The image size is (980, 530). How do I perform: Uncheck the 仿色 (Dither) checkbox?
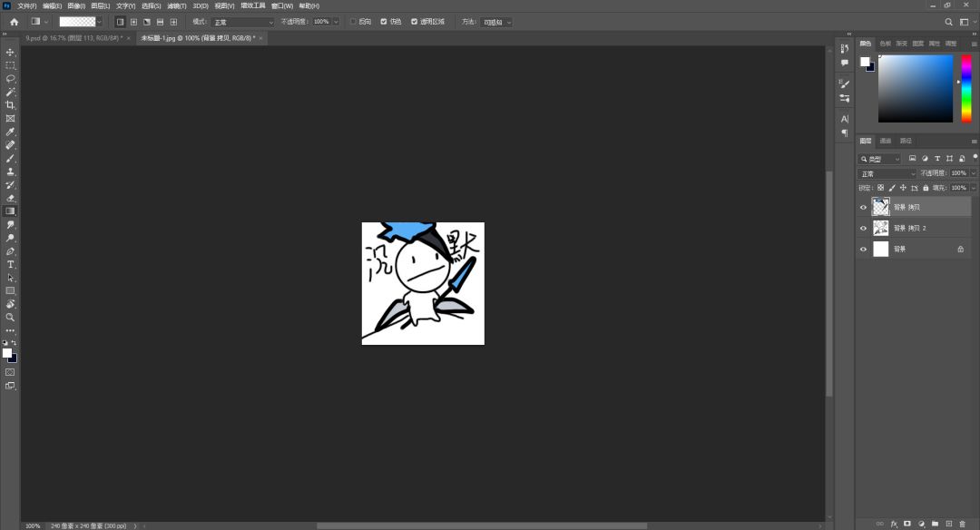point(384,21)
